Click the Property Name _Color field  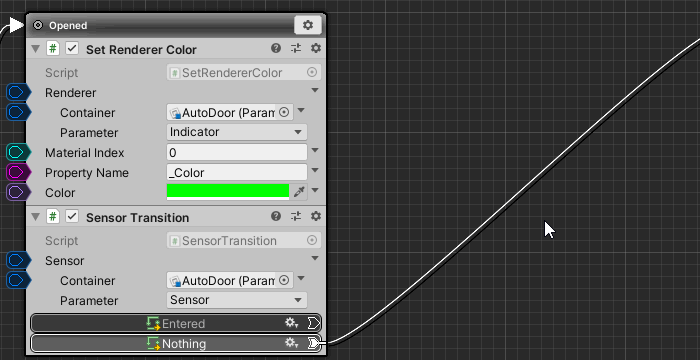[237, 172]
